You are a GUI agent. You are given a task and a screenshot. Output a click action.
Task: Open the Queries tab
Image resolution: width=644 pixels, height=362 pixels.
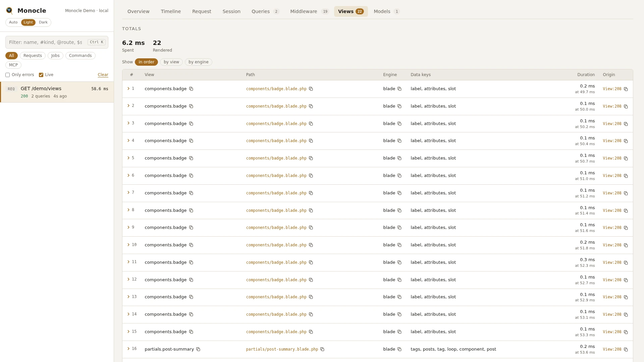click(265, 11)
